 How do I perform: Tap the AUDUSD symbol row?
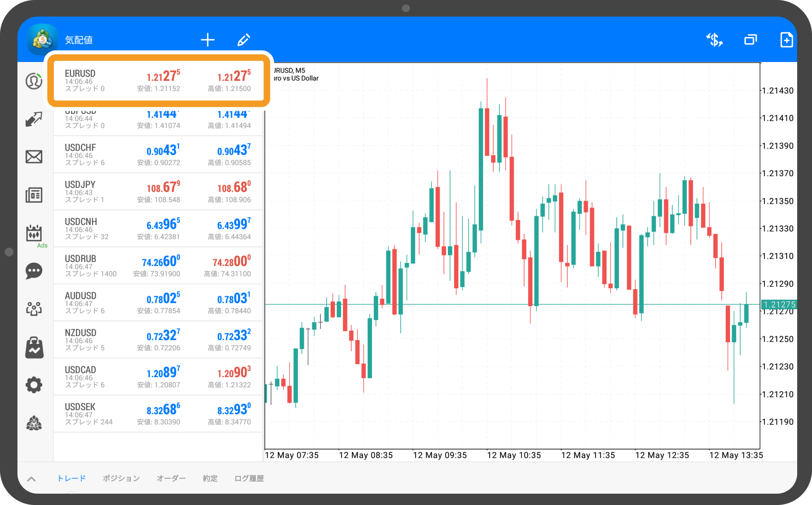158,303
